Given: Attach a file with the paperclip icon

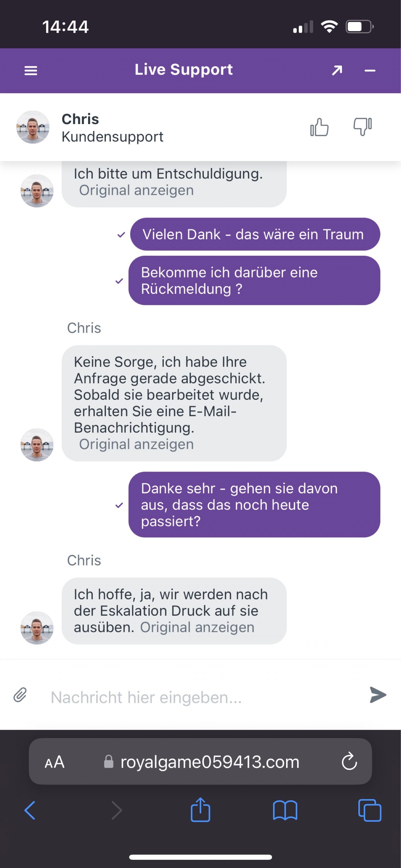Looking at the screenshot, I should (20, 695).
